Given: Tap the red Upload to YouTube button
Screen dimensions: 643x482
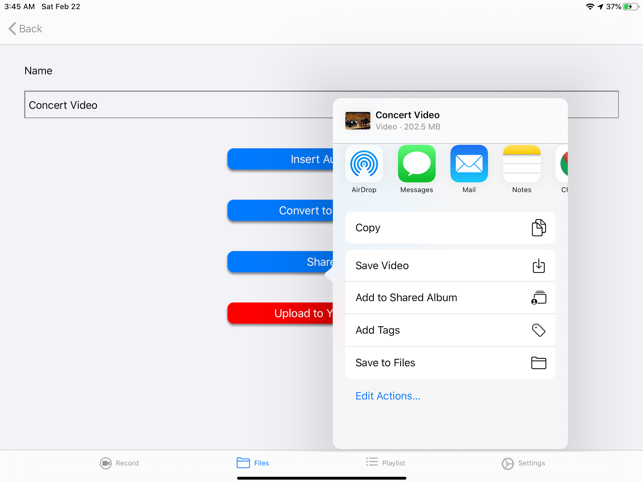Looking at the screenshot, I should [280, 313].
